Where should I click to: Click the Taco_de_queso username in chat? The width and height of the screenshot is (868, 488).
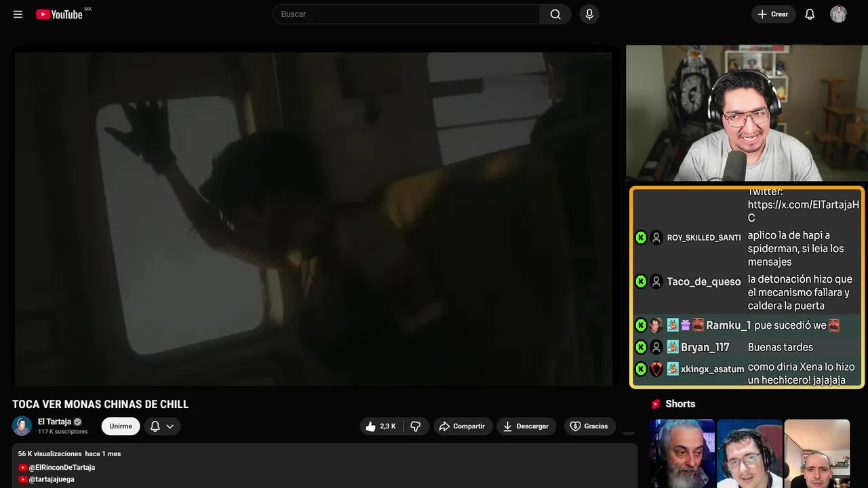point(704,282)
